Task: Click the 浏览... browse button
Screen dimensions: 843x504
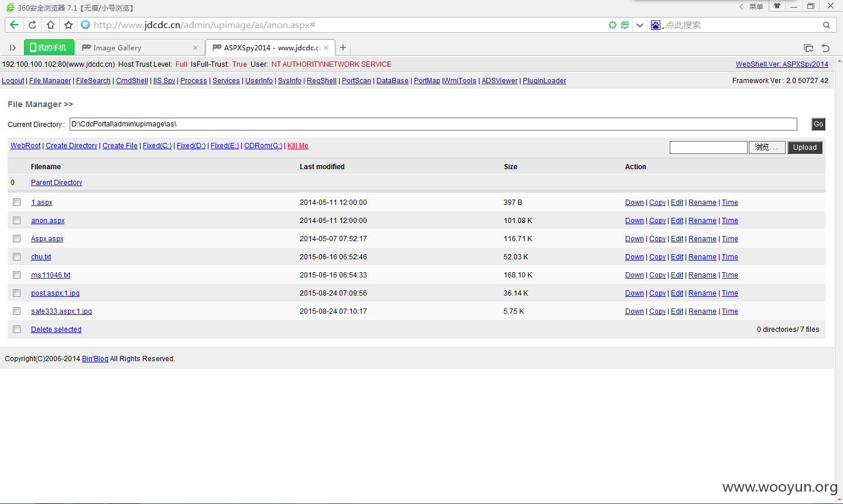Action: (x=767, y=148)
